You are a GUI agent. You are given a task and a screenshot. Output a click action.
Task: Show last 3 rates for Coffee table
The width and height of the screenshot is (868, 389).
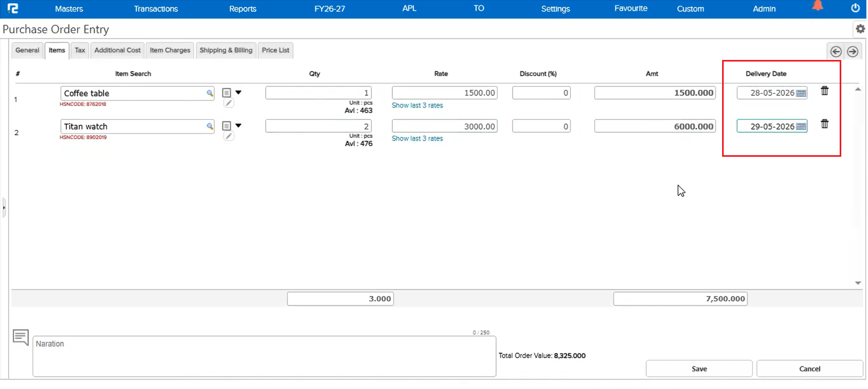pyautogui.click(x=417, y=105)
